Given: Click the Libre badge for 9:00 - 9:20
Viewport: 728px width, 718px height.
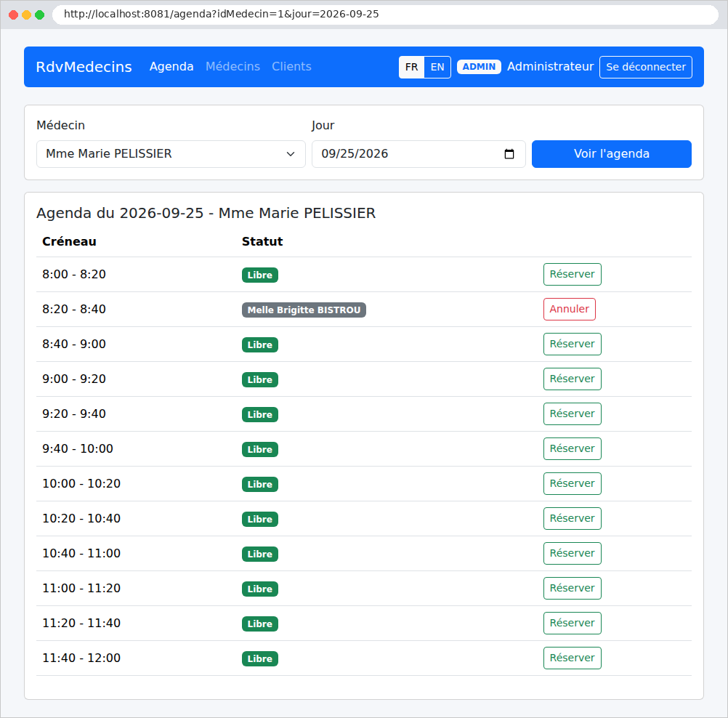Looking at the screenshot, I should click(259, 379).
